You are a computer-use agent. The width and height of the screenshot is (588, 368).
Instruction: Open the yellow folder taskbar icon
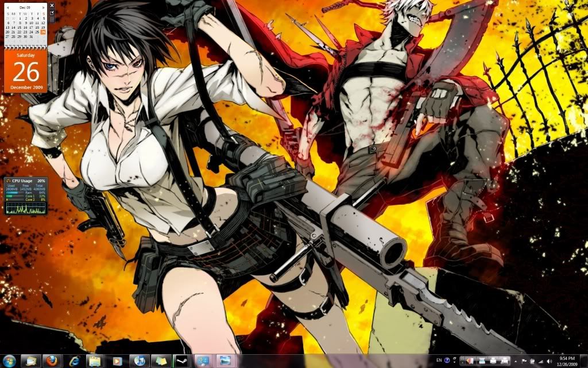pyautogui.click(x=96, y=361)
